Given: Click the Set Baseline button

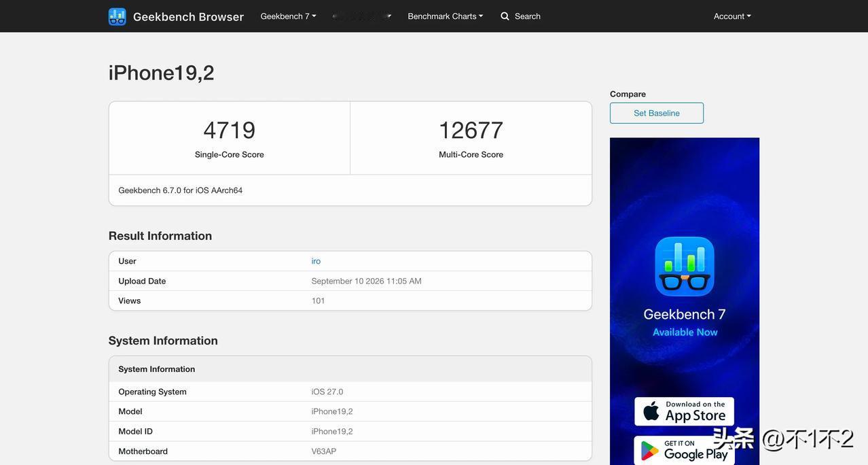Looking at the screenshot, I should click(657, 113).
